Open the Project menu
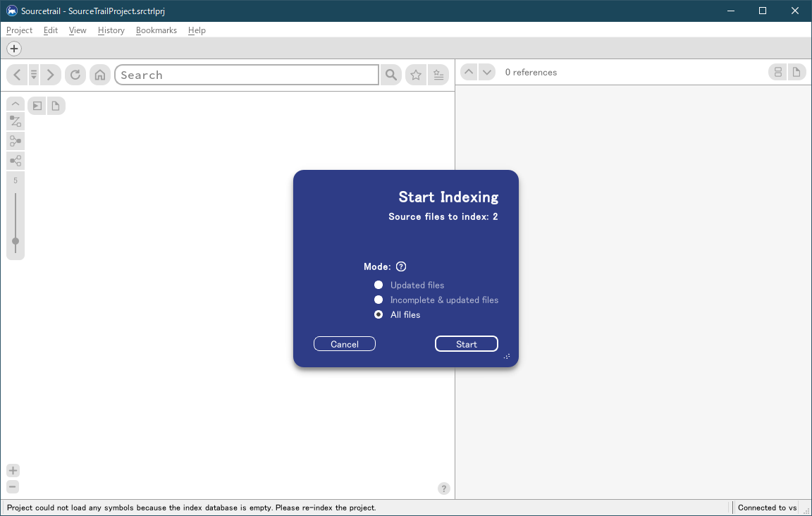This screenshot has height=516, width=812. pos(19,30)
